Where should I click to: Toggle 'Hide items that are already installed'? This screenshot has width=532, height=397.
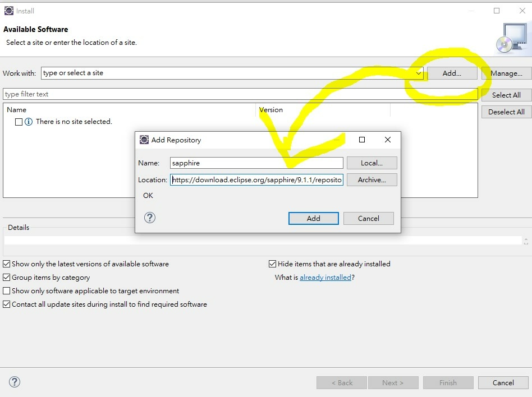pos(272,264)
